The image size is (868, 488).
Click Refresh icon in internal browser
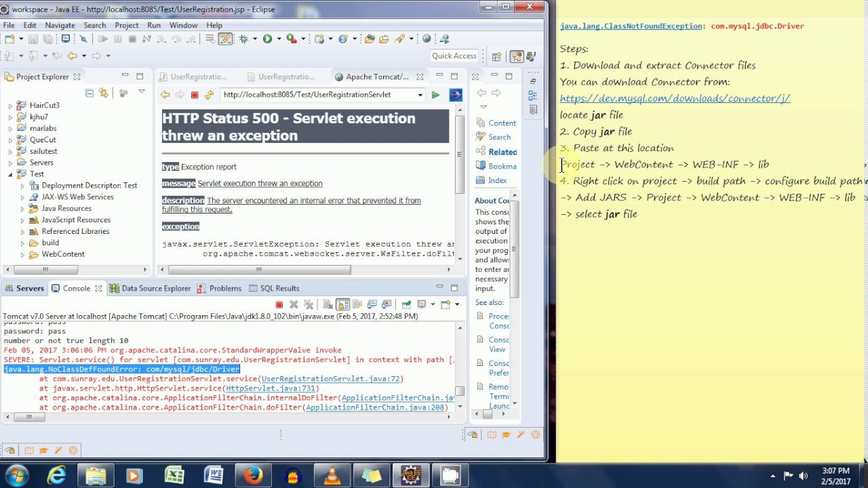pos(209,95)
